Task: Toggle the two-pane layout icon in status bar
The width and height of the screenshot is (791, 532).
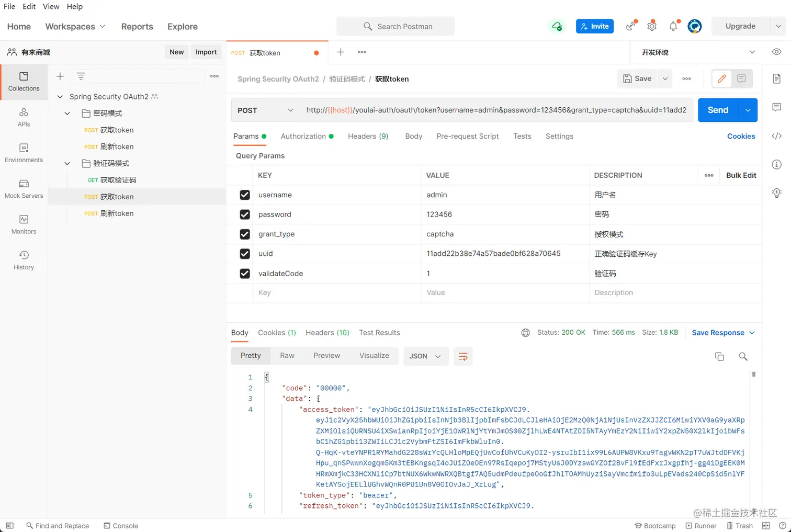Action: click(x=766, y=526)
